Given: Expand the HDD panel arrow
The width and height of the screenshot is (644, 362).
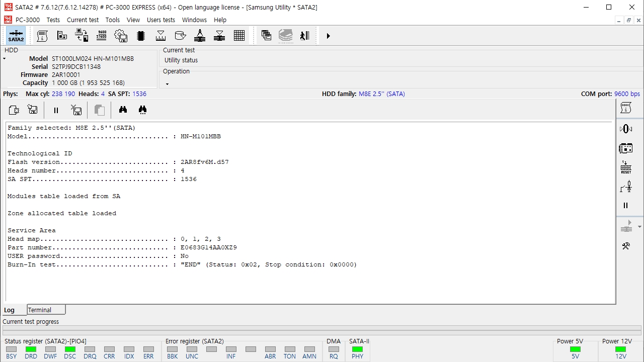Looking at the screenshot, I should [x=5, y=59].
